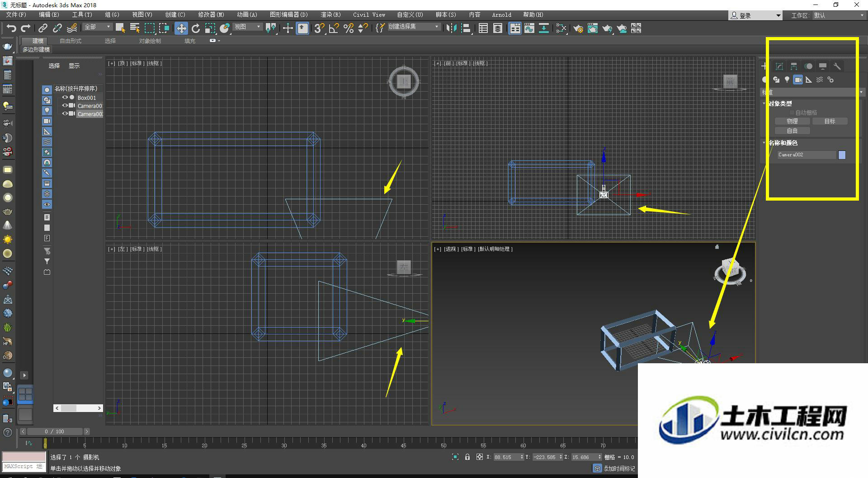Click the 多边形建模 panel button
Image resolution: width=868 pixels, height=478 pixels.
click(36, 49)
